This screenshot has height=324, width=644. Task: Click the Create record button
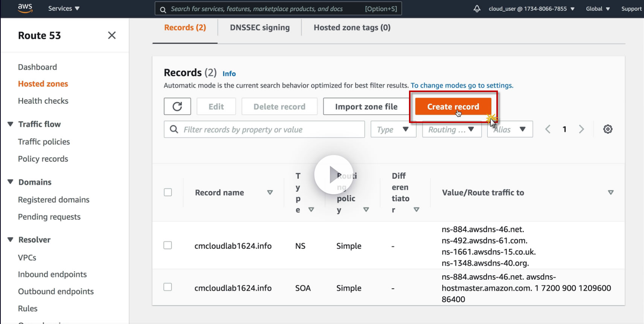(453, 106)
